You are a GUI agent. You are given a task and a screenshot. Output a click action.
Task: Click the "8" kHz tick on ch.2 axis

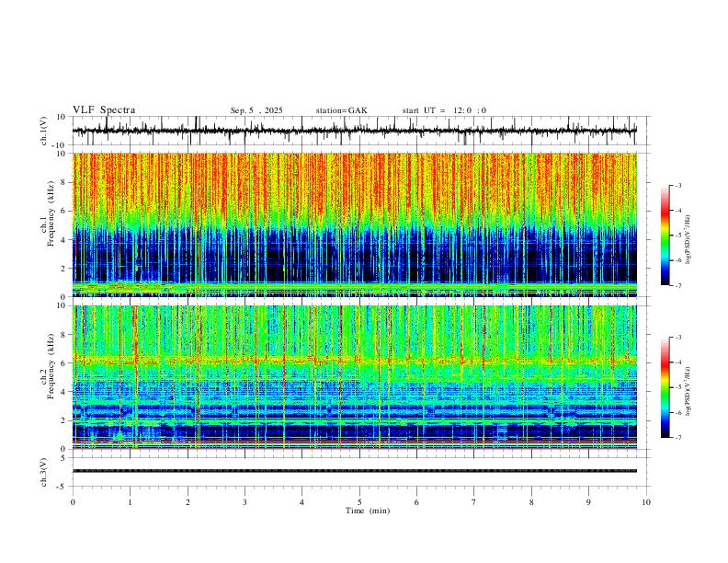point(63,335)
